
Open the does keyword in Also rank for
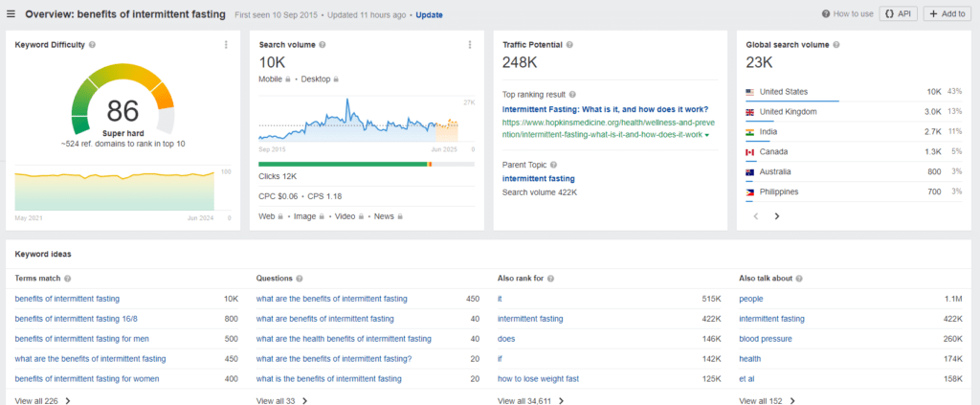(x=506, y=339)
